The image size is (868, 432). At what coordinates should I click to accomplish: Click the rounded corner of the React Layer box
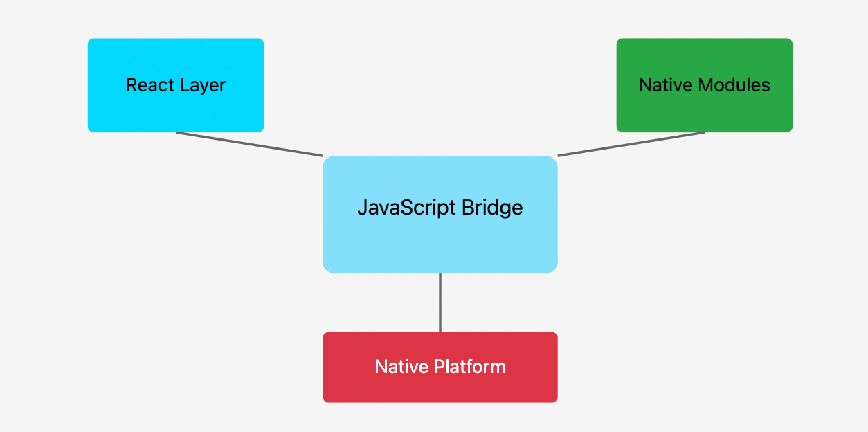(93, 44)
